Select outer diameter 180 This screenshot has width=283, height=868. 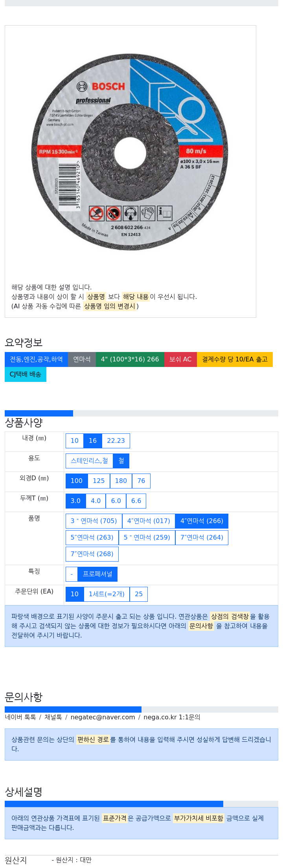coord(121,481)
